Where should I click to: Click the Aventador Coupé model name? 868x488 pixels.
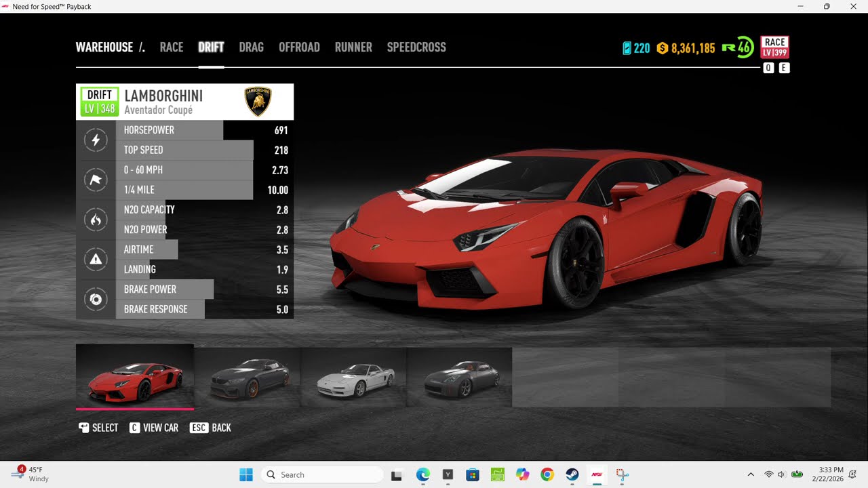(159, 110)
